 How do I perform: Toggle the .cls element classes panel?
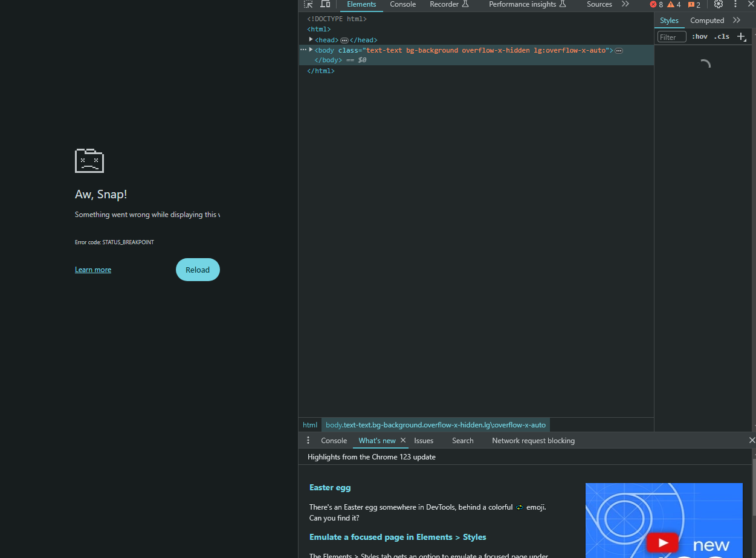pyautogui.click(x=722, y=37)
